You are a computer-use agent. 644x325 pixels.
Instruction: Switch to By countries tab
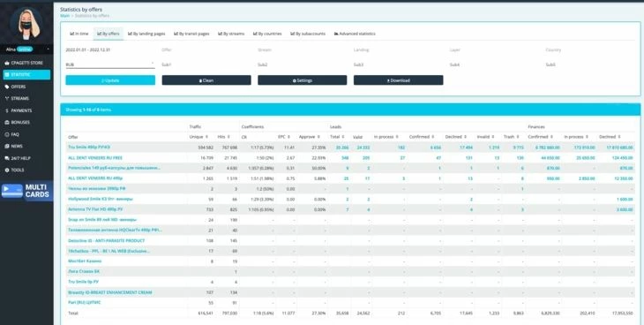(267, 34)
